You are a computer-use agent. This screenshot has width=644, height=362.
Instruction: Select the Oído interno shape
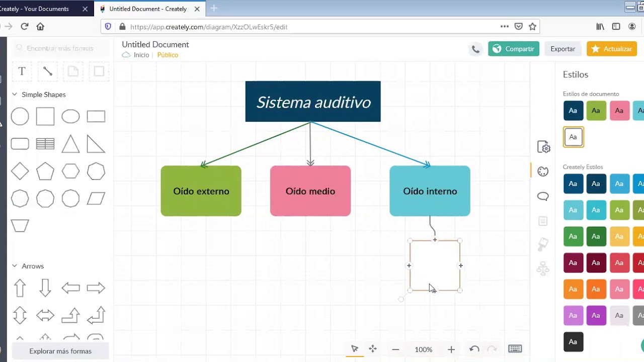pos(430,191)
